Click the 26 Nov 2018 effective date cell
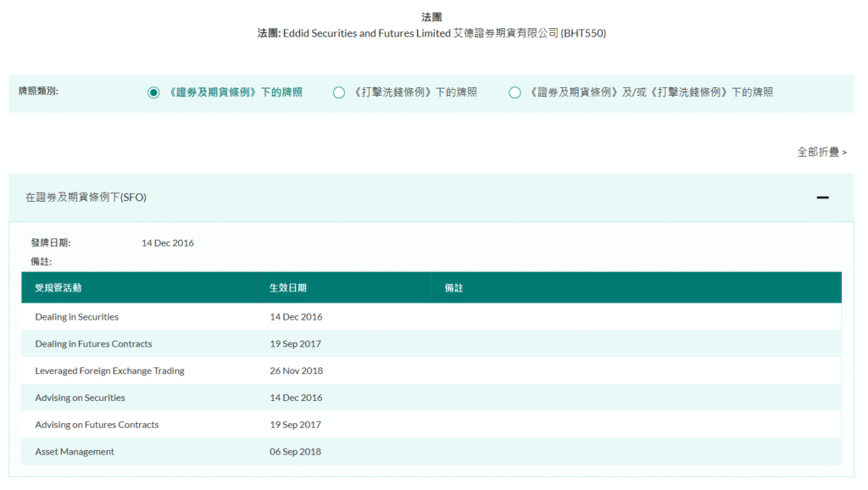This screenshot has height=490, width=868. tap(296, 371)
